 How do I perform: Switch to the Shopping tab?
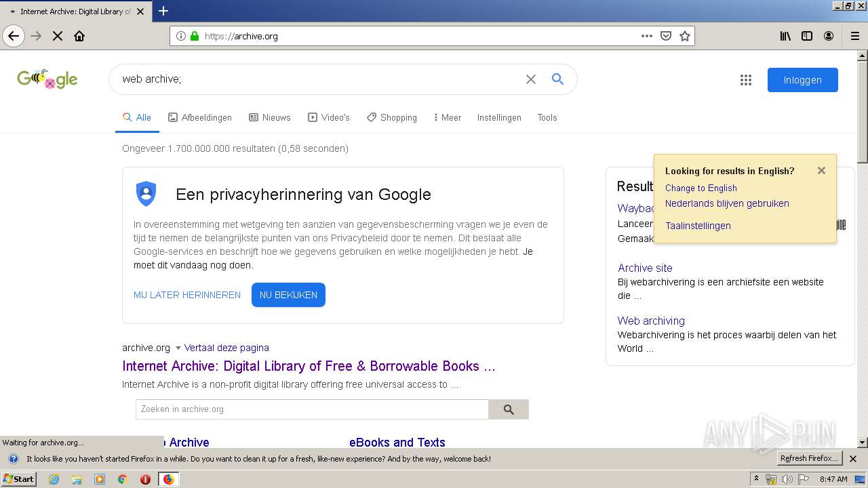tap(392, 117)
